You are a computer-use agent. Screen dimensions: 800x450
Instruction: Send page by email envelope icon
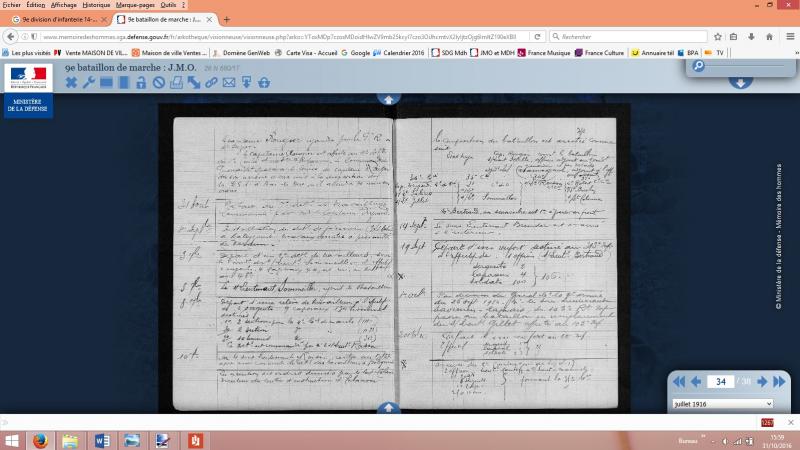(x=229, y=83)
